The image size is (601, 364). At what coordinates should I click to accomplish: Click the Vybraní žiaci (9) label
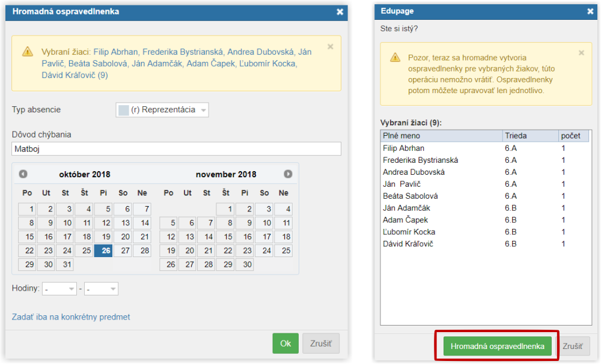411,123
